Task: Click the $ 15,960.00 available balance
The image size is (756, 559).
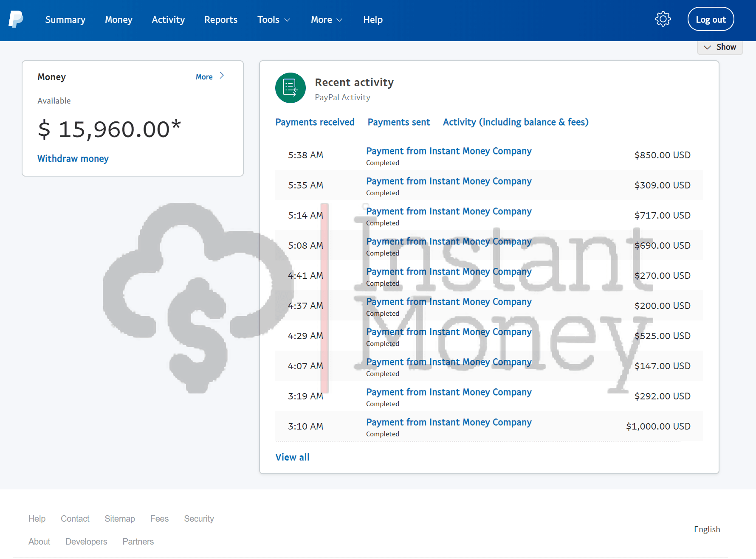Action: 109,129
